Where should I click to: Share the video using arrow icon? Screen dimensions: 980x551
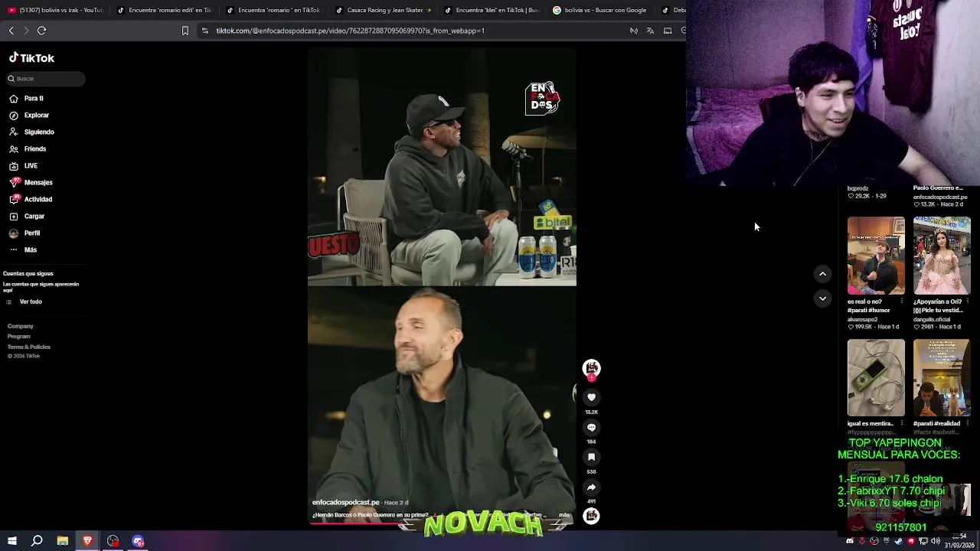591,487
